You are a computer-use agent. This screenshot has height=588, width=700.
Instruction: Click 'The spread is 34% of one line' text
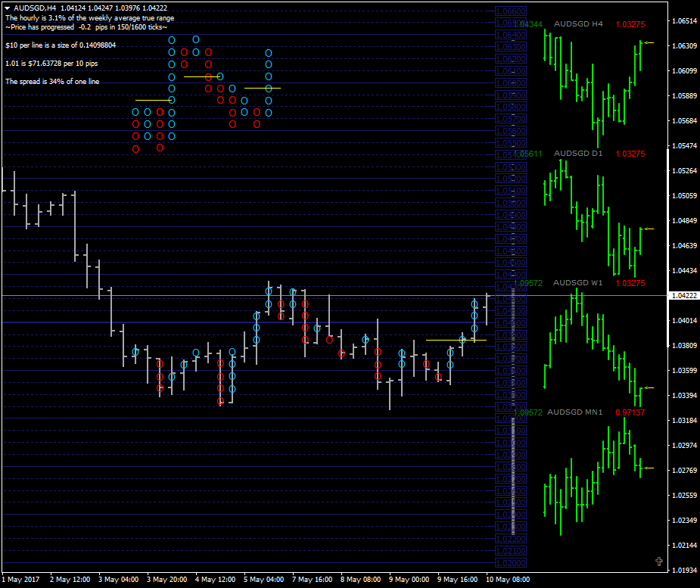click(52, 82)
